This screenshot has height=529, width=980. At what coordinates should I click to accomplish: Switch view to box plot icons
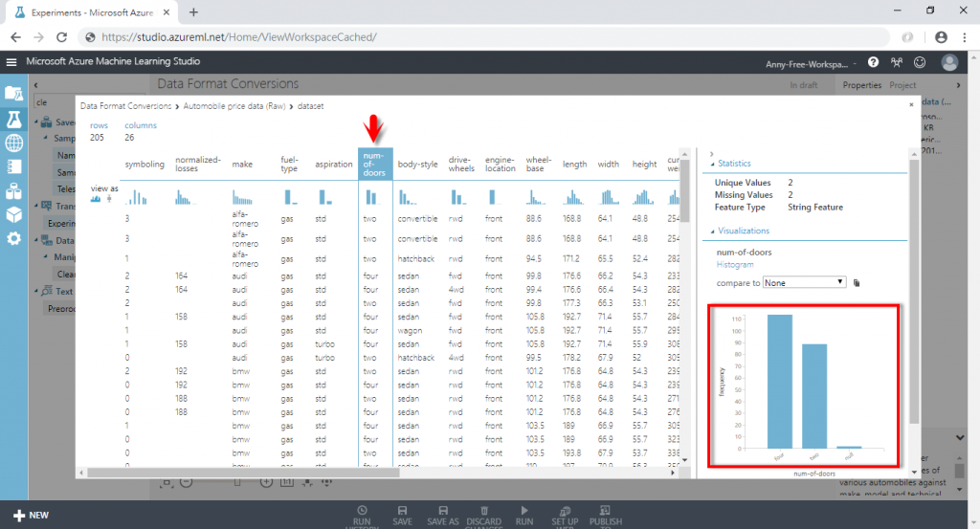[x=109, y=199]
